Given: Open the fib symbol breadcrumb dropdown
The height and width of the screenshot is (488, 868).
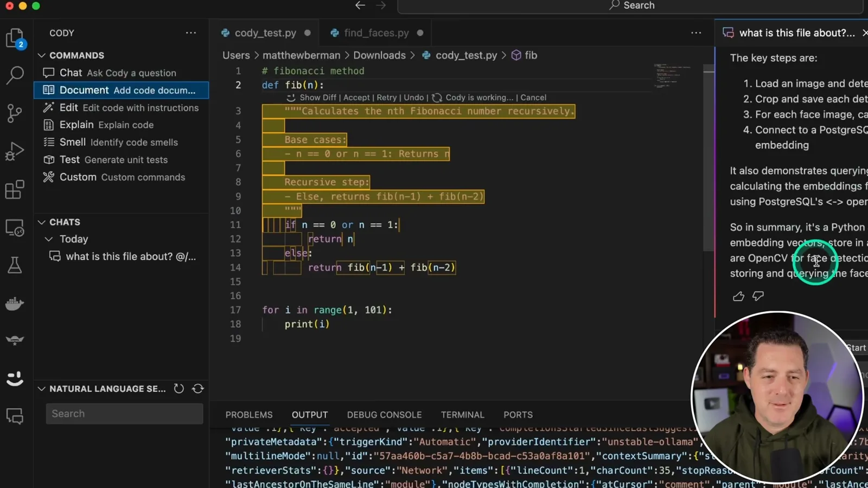Looking at the screenshot, I should coord(525,55).
